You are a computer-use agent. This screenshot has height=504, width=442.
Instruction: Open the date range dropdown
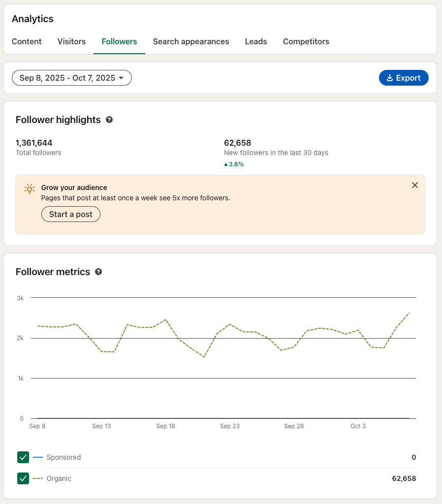72,78
